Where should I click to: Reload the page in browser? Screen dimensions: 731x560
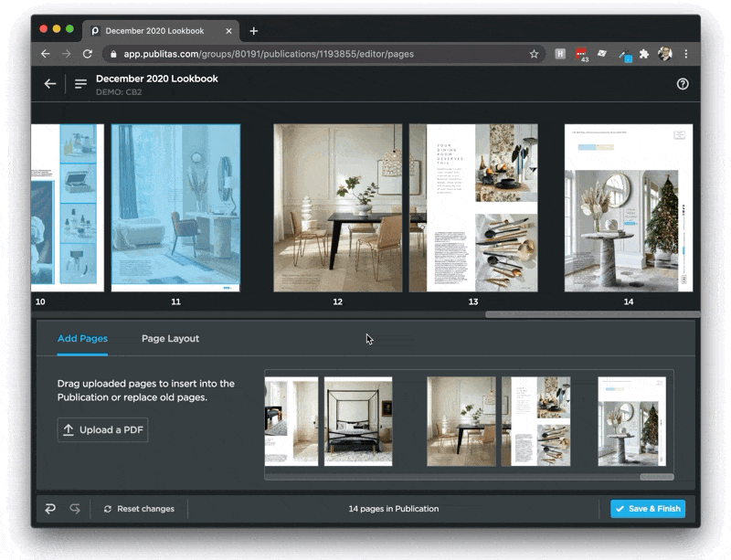88,54
